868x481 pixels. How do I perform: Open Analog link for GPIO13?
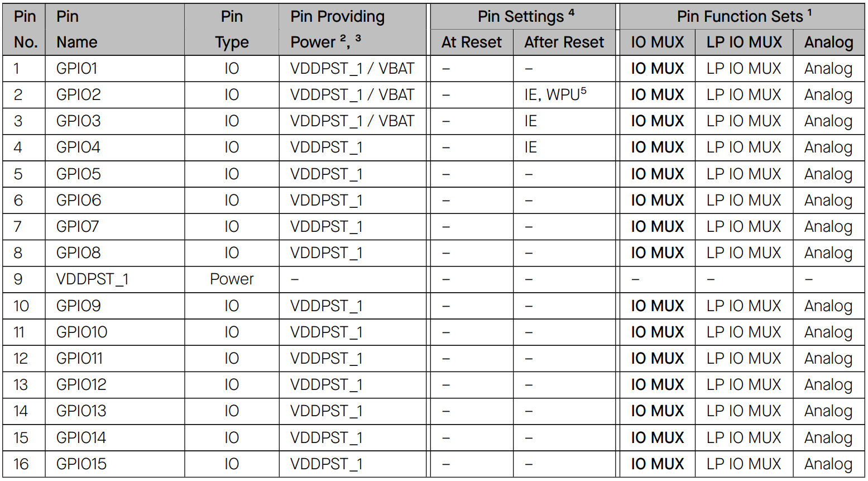coord(828,412)
